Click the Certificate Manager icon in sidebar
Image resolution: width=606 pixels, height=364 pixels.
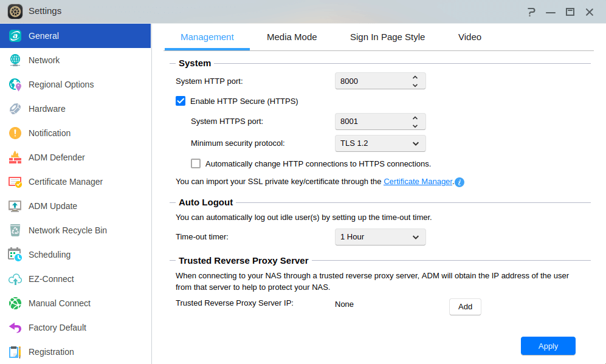tap(15, 182)
